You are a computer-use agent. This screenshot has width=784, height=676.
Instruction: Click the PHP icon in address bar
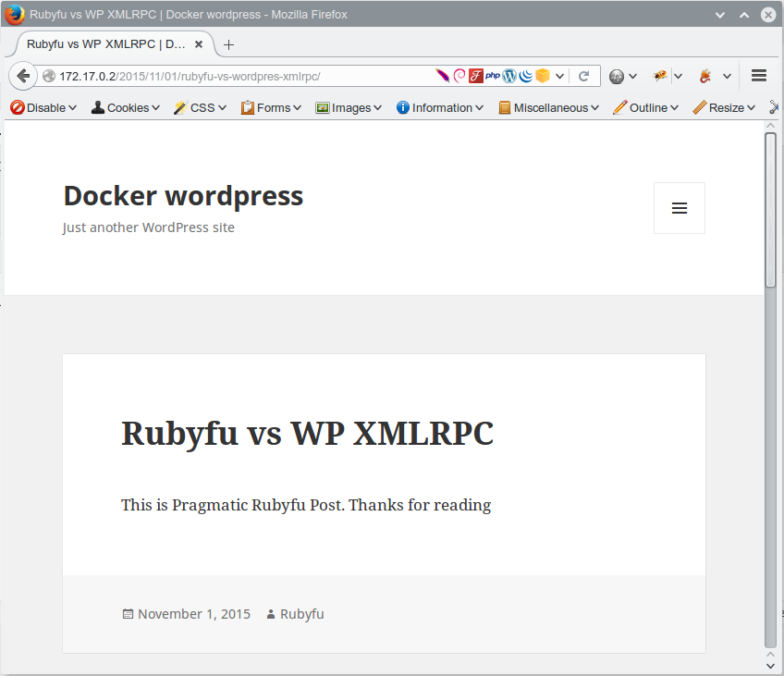pos(493,76)
